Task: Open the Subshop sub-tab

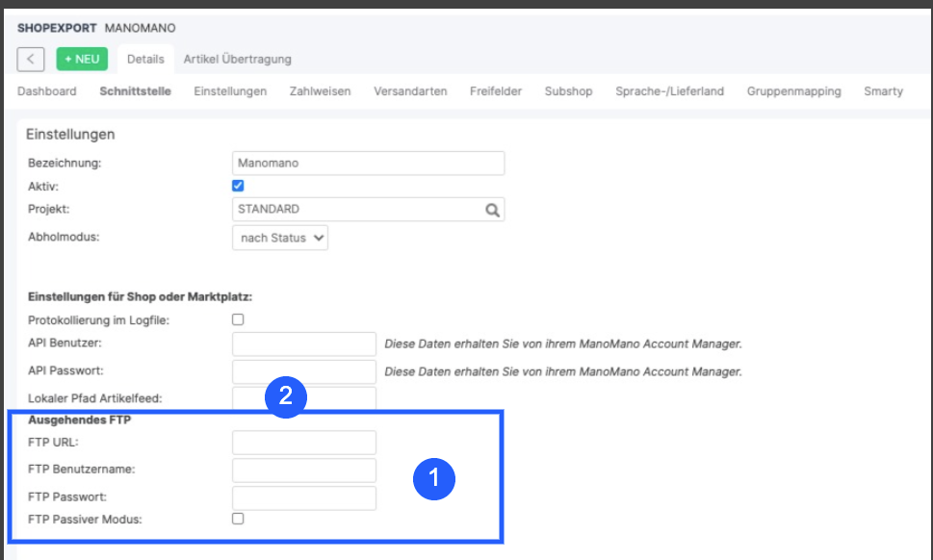Action: tap(568, 91)
